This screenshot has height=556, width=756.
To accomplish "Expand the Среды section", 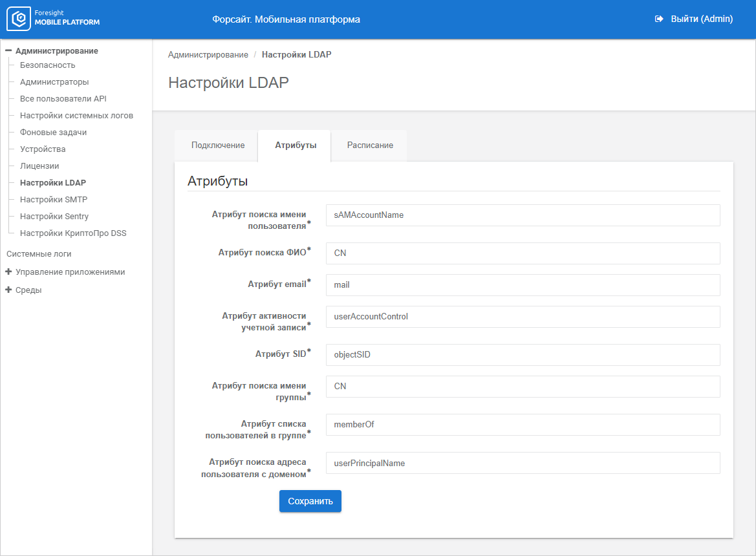I will point(8,290).
